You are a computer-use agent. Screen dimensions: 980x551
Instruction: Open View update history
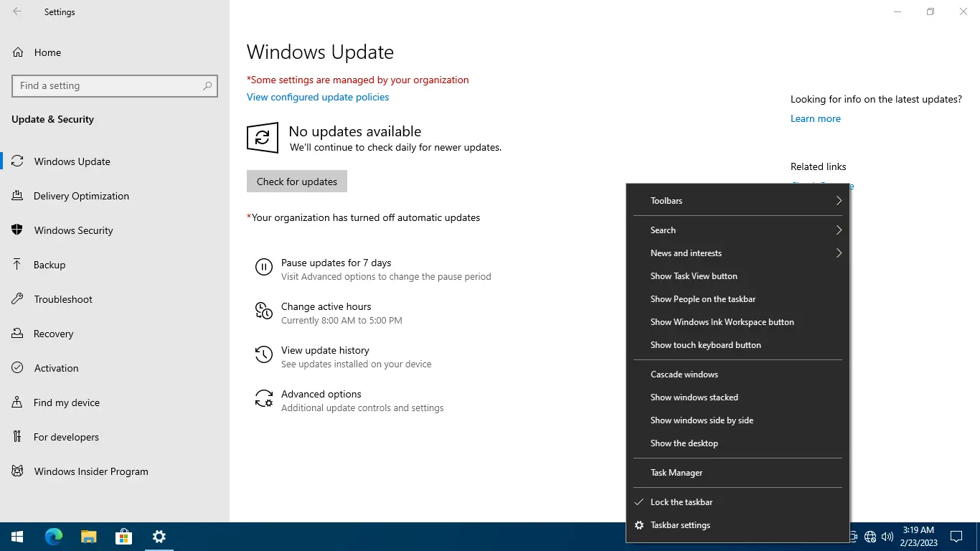click(343, 357)
